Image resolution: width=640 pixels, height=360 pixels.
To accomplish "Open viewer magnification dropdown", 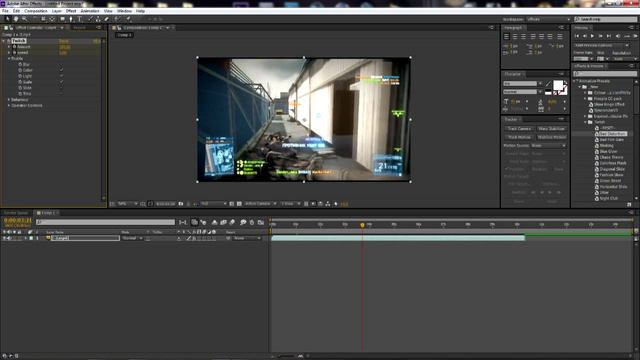I will pyautogui.click(x=128, y=204).
